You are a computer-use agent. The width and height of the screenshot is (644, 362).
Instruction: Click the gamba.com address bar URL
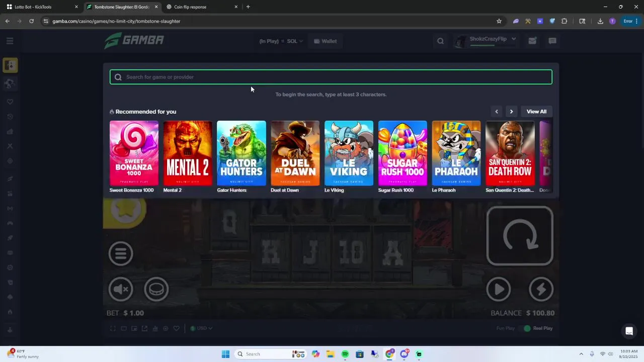coord(116,21)
